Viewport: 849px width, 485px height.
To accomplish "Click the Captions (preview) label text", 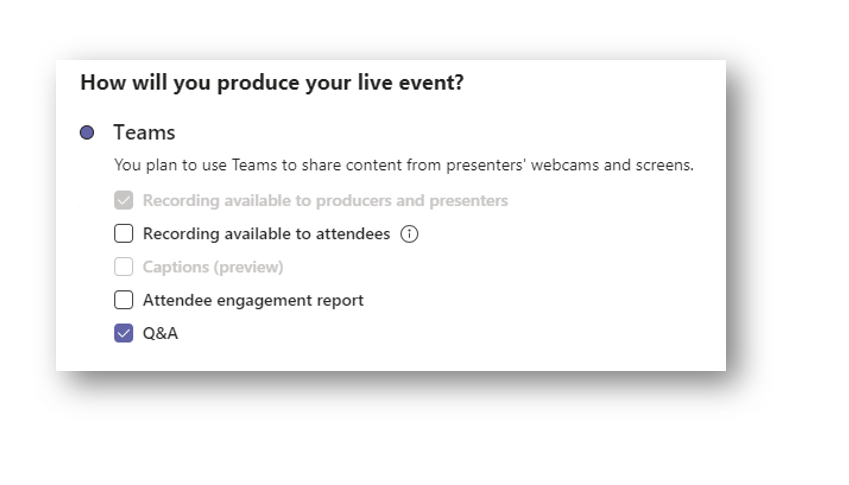I will 213,267.
